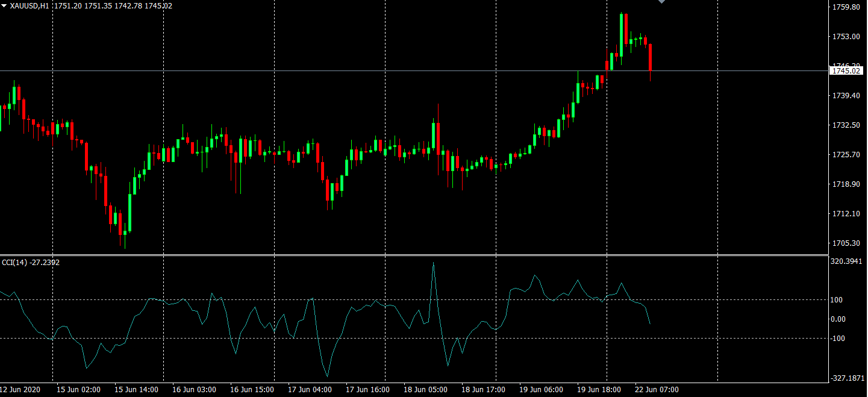Image resolution: width=868 pixels, height=397 pixels.
Task: Click the CCI 0.00 level scale label
Action: 838,319
